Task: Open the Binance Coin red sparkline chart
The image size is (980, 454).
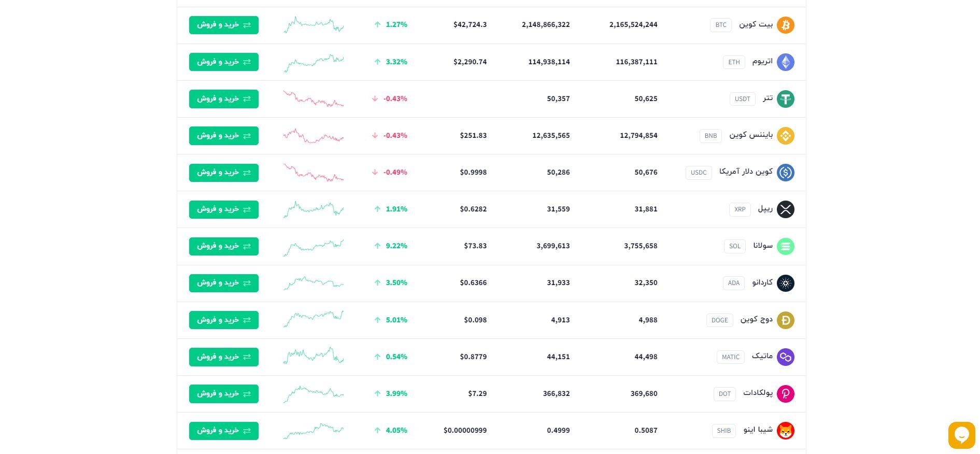Action: click(314, 136)
